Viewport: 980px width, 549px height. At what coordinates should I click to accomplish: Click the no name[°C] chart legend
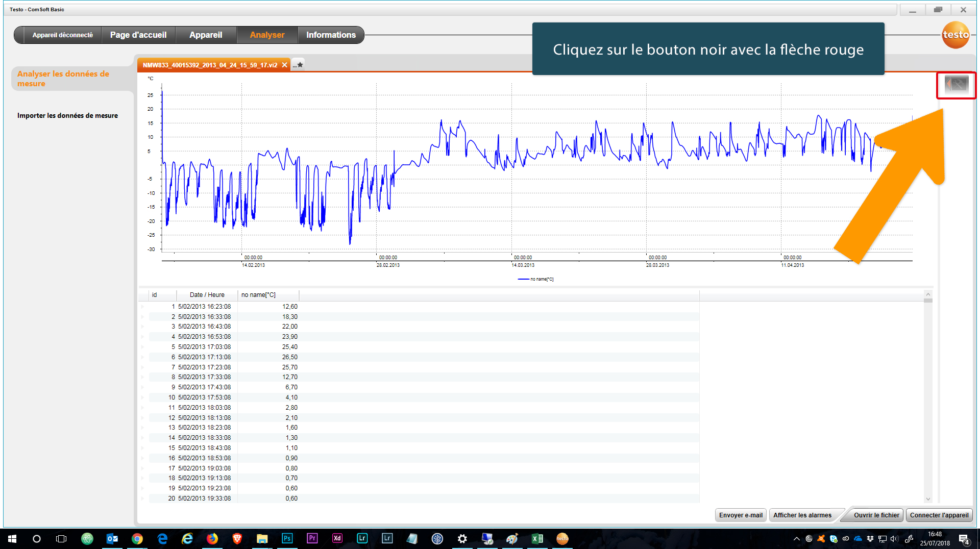[535, 279]
